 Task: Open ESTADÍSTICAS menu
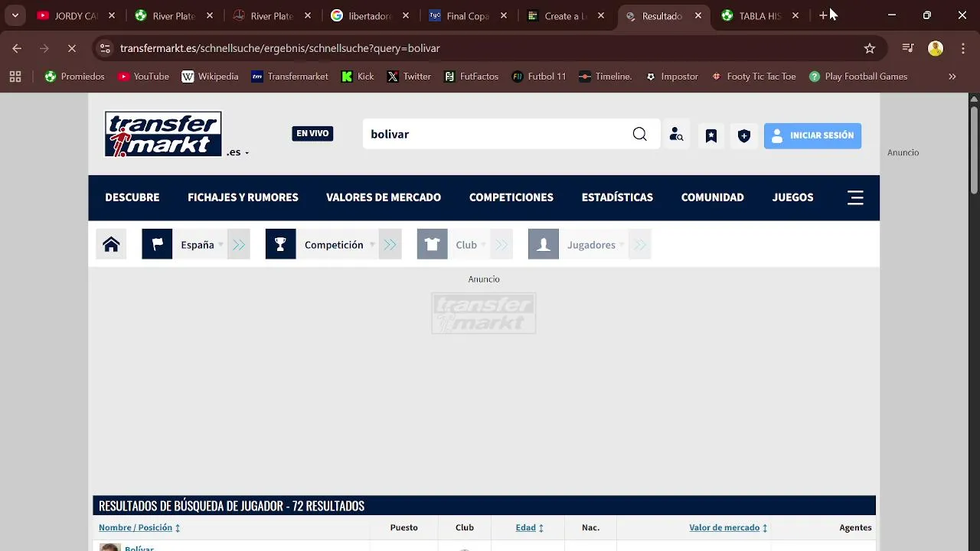click(x=617, y=197)
